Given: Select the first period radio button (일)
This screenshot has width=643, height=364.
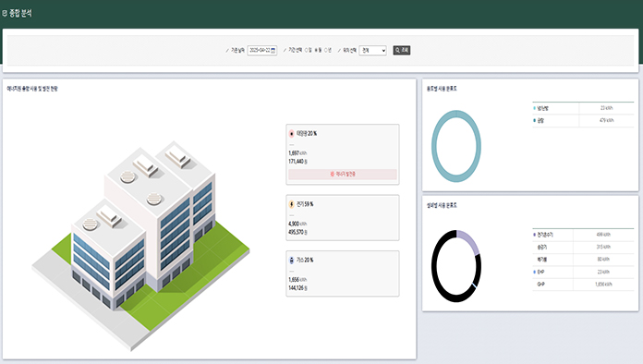Looking at the screenshot, I should click(306, 50).
